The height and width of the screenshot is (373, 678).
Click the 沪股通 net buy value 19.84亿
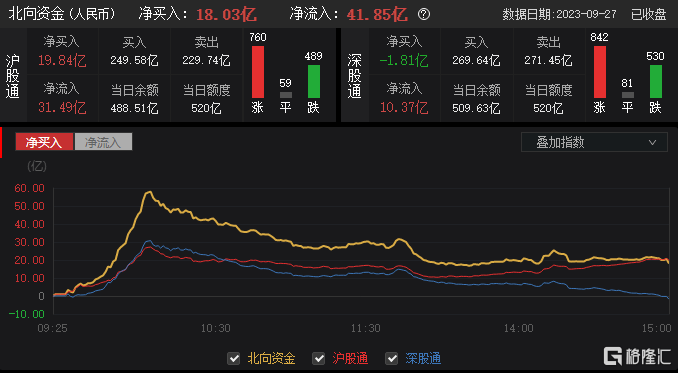tap(62, 61)
